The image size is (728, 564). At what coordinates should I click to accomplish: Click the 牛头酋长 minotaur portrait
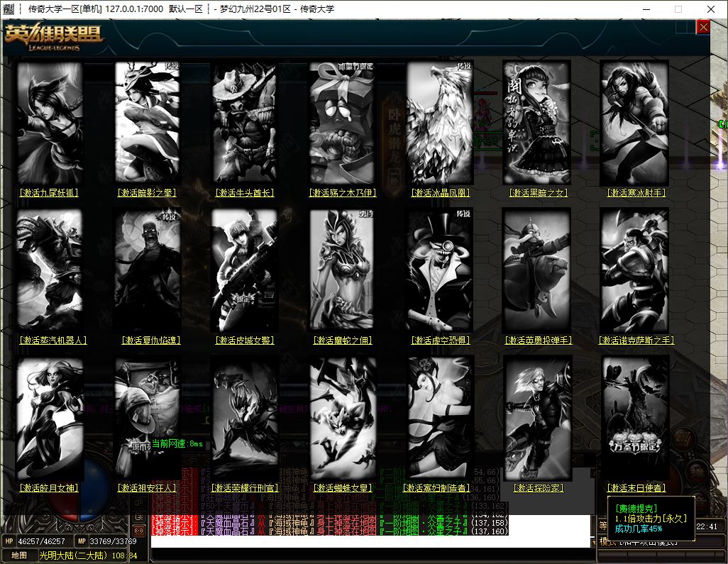pyautogui.click(x=245, y=123)
